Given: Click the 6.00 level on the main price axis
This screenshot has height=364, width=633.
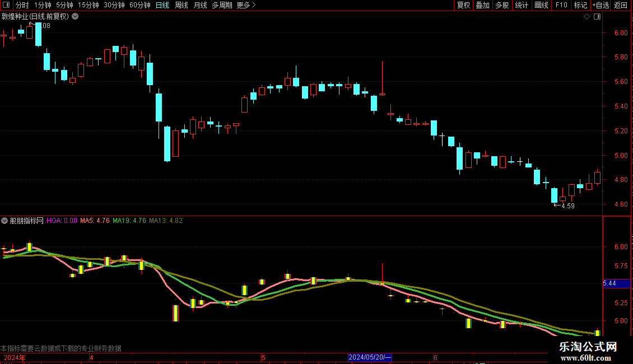Looking at the screenshot, I should (x=621, y=33).
